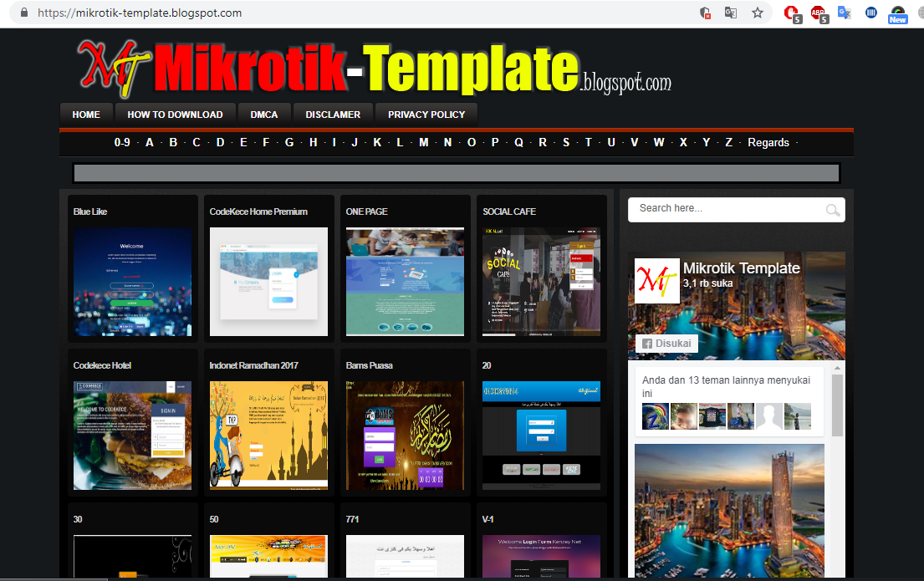Select letter G in the index

[x=289, y=143]
